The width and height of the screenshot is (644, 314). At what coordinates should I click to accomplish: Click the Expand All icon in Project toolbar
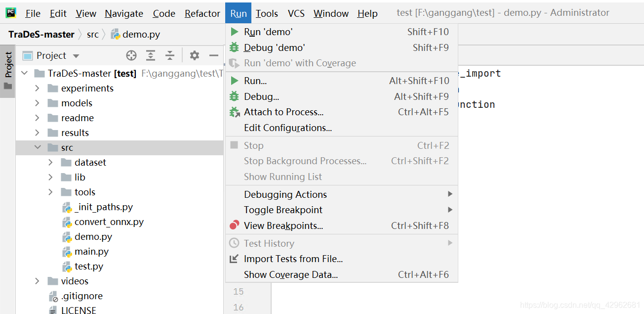[x=151, y=55]
